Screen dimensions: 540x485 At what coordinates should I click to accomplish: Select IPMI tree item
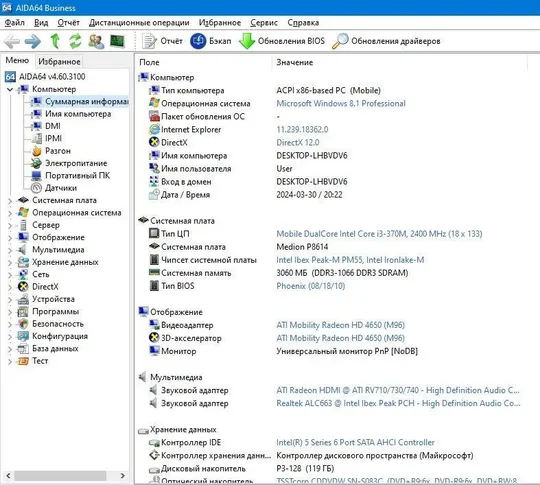pyautogui.click(x=53, y=138)
